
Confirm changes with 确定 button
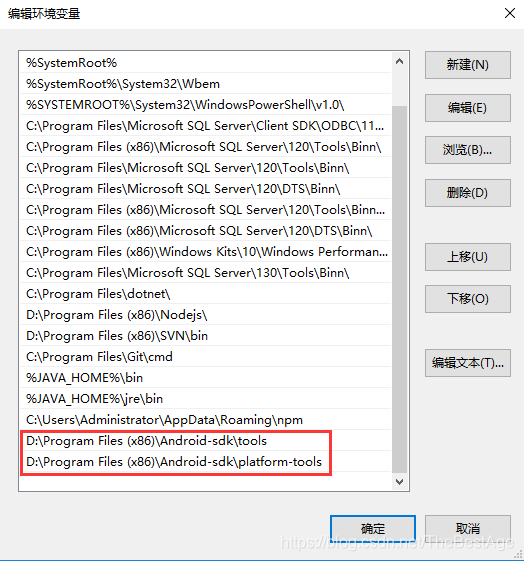click(373, 528)
